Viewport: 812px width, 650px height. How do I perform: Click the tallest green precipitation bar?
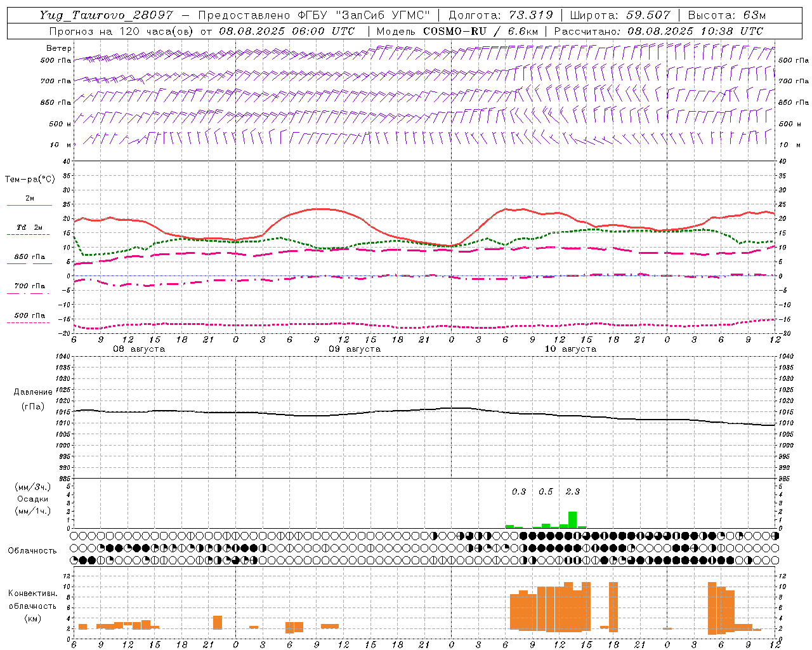(x=572, y=520)
